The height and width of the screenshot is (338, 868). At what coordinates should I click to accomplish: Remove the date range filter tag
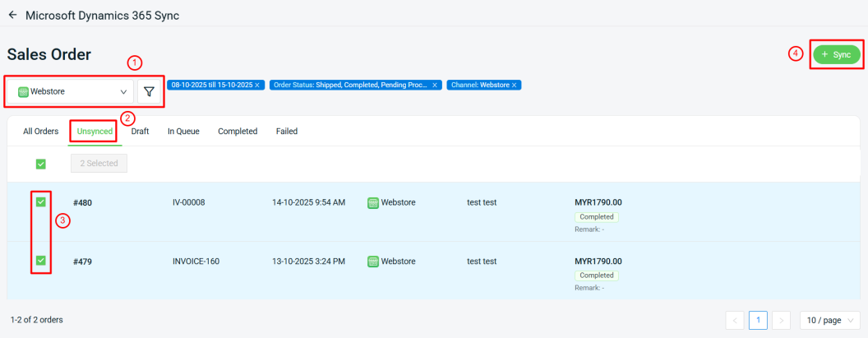pos(257,85)
